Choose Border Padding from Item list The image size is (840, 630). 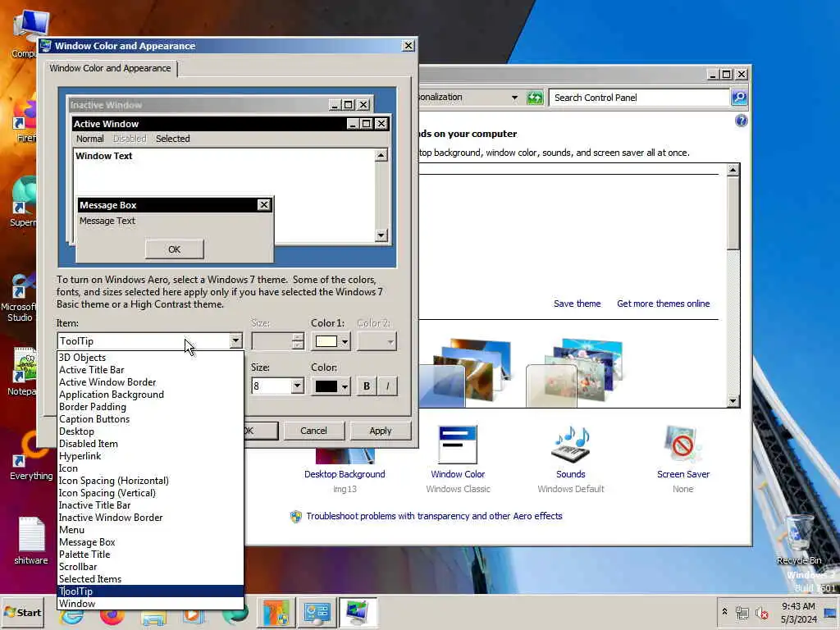pyautogui.click(x=150, y=407)
